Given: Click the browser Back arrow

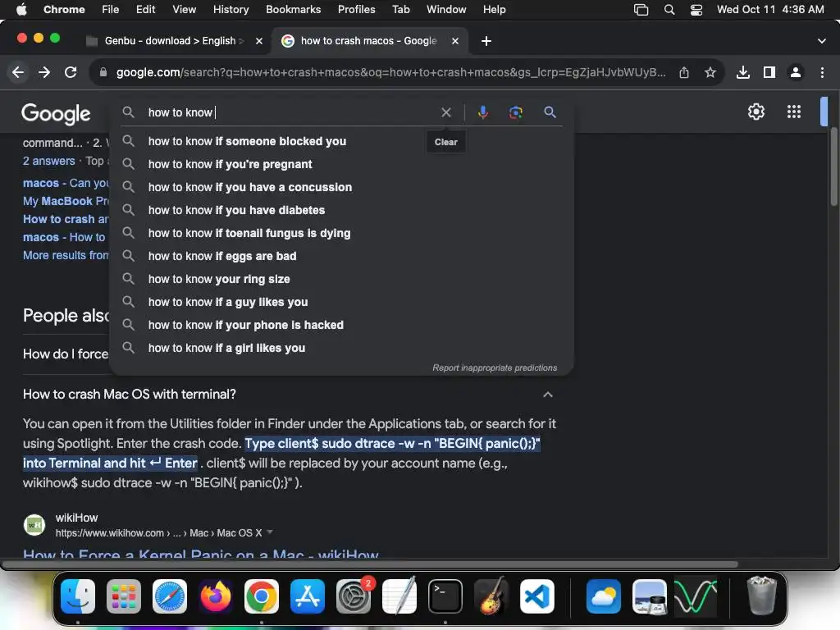Looking at the screenshot, I should 18,72.
